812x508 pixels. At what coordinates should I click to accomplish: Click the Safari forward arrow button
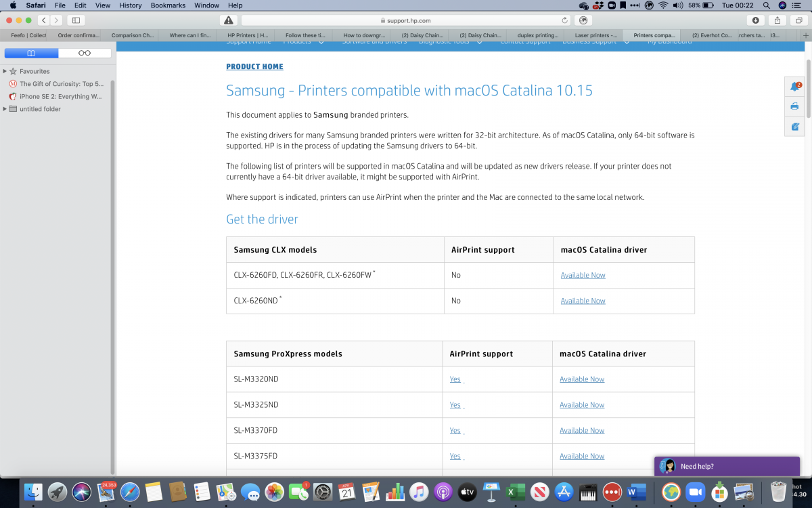pos(57,20)
